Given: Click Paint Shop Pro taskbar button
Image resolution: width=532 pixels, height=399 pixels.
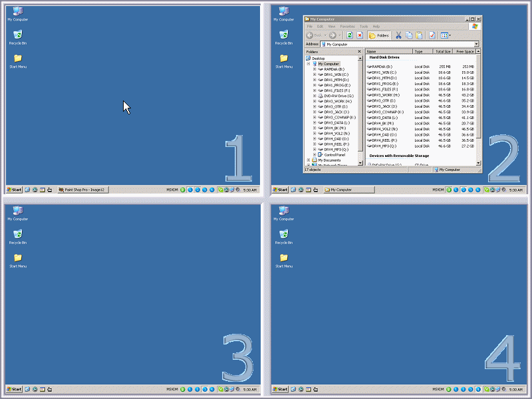Looking at the screenshot, I should pos(81,190).
